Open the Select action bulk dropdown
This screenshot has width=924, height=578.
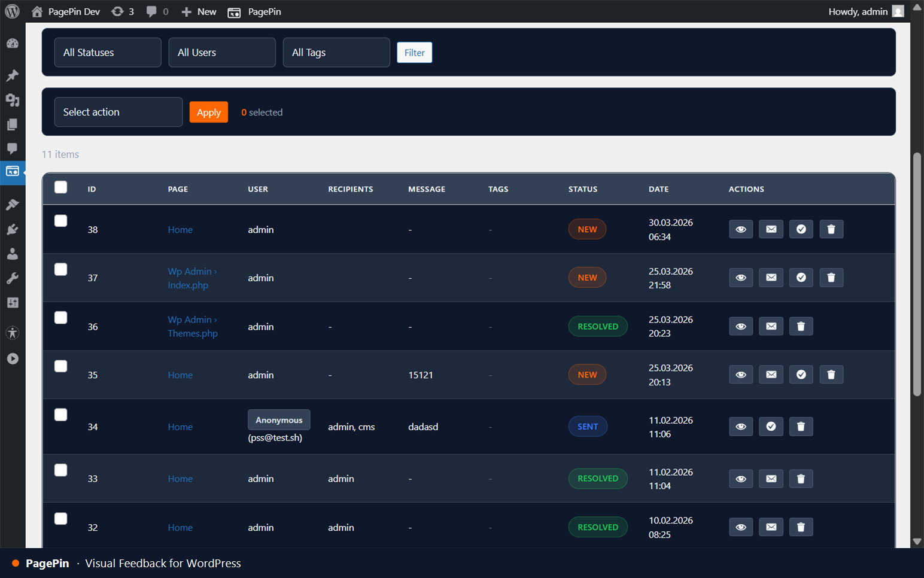click(118, 112)
